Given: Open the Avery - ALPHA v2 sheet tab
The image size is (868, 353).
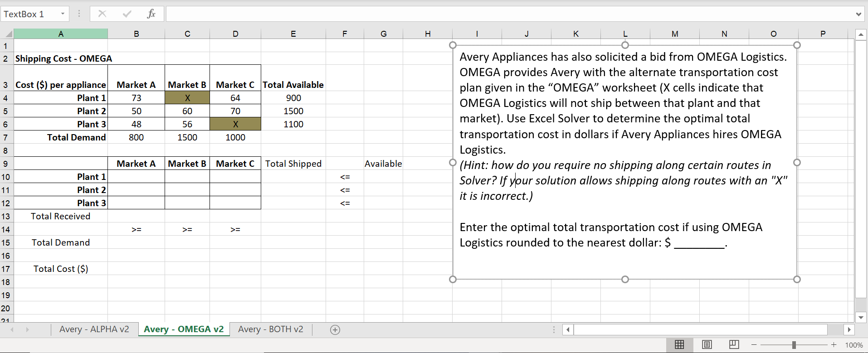Looking at the screenshot, I should 94,329.
